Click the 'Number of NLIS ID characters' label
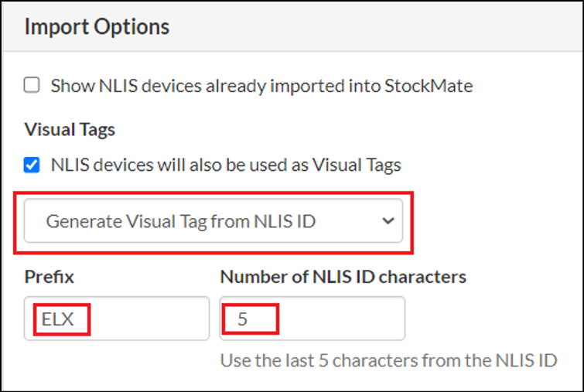The width and height of the screenshot is (584, 392). [343, 276]
